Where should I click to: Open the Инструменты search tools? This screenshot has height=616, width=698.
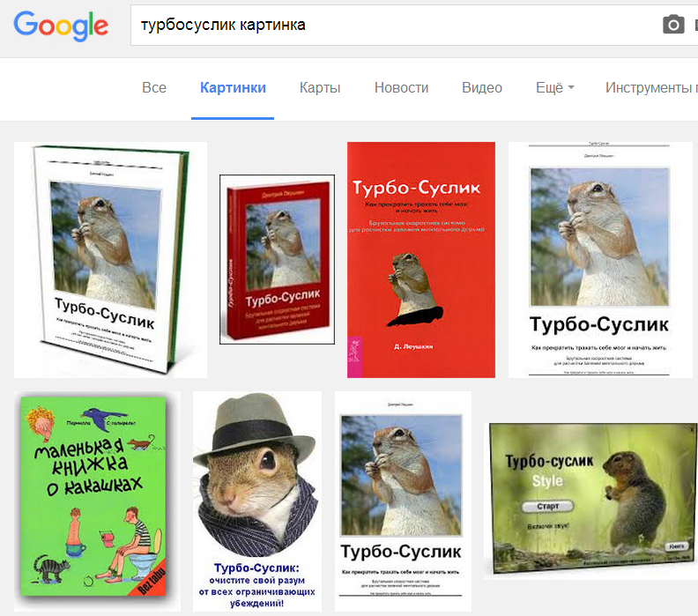coord(650,87)
